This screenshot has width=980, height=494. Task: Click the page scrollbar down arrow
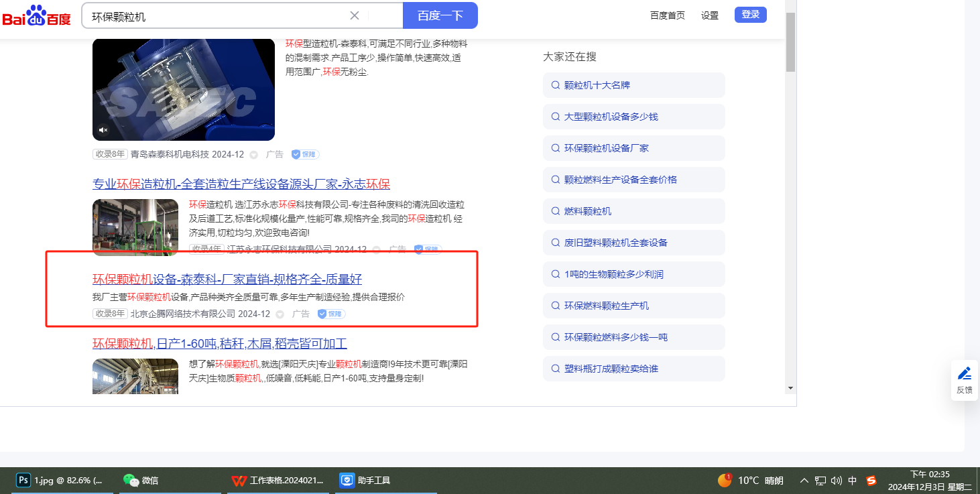pyautogui.click(x=790, y=388)
